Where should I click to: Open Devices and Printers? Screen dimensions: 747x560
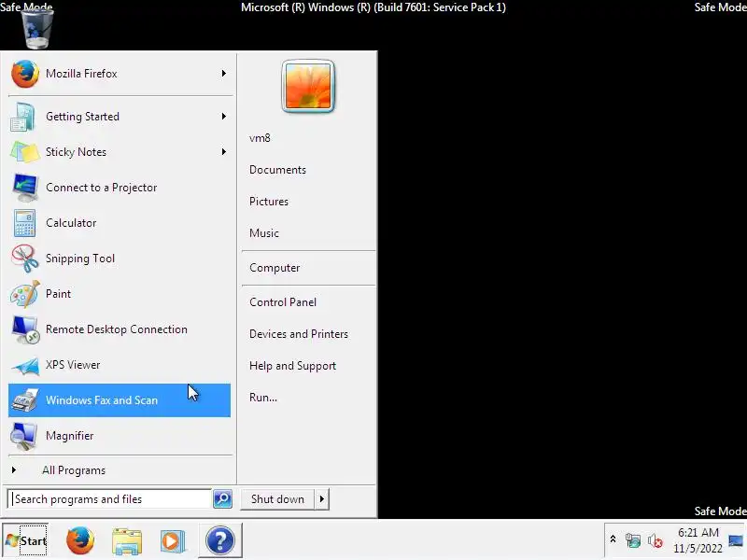tap(299, 334)
